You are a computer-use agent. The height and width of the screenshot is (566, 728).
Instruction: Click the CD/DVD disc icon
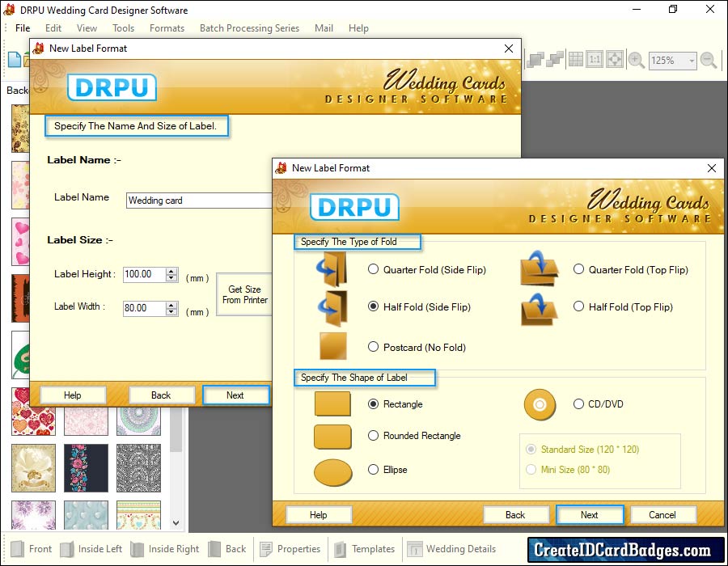[x=540, y=404]
